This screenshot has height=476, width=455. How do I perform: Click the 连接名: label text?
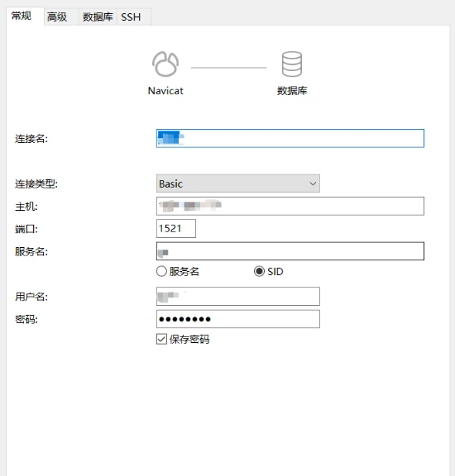point(31,139)
